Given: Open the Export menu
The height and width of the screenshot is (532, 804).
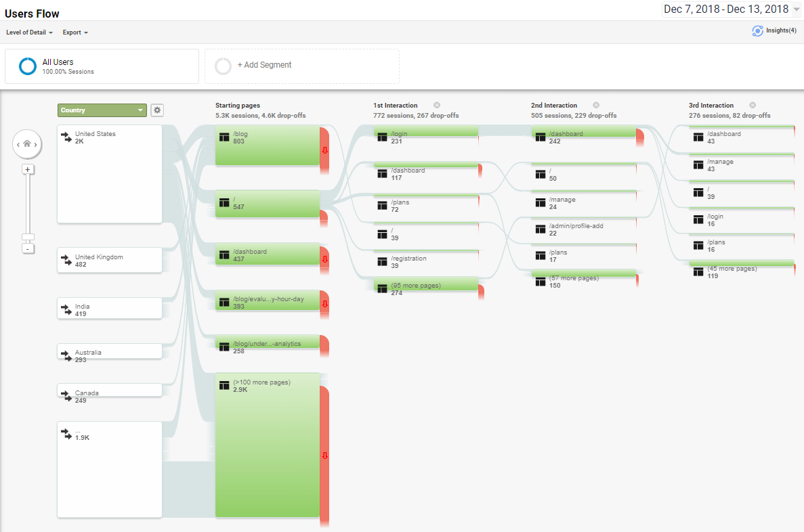Looking at the screenshot, I should [x=75, y=32].
